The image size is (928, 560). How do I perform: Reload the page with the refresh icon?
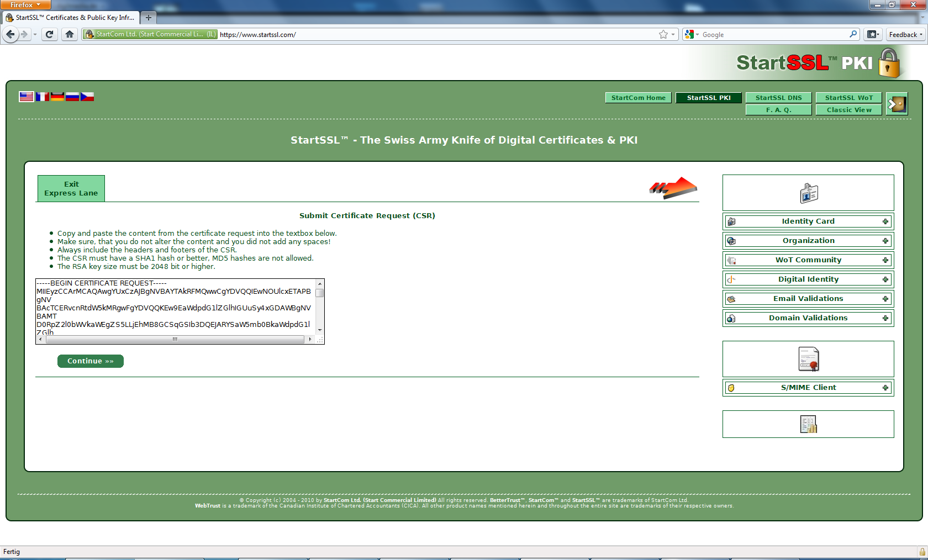49,34
